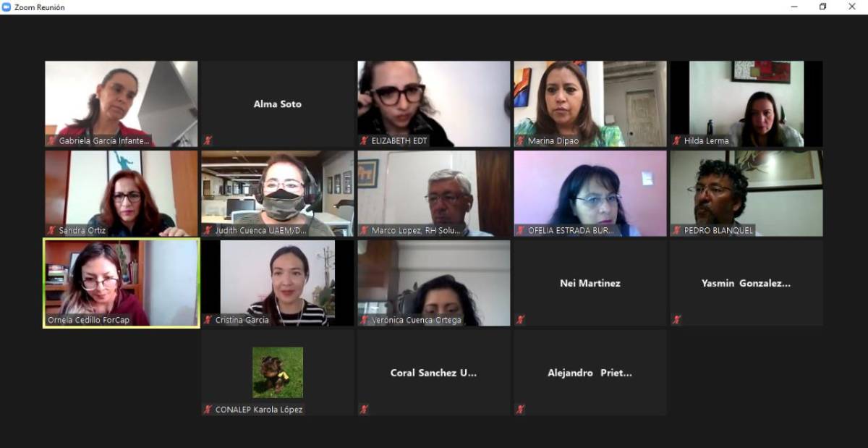The height and width of the screenshot is (448, 868).
Task: Select Cristina Garcia video tile
Action: click(278, 283)
